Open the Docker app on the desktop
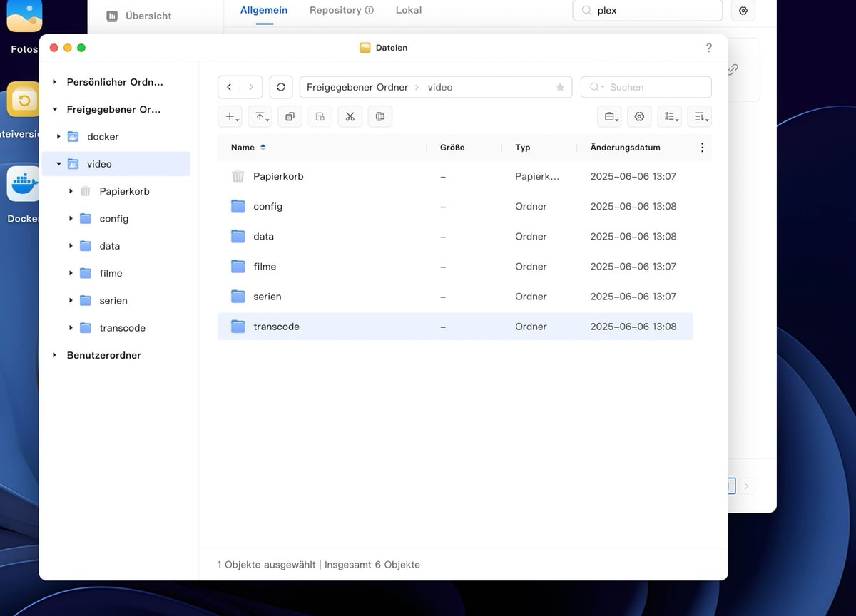The image size is (856, 616). click(24, 185)
